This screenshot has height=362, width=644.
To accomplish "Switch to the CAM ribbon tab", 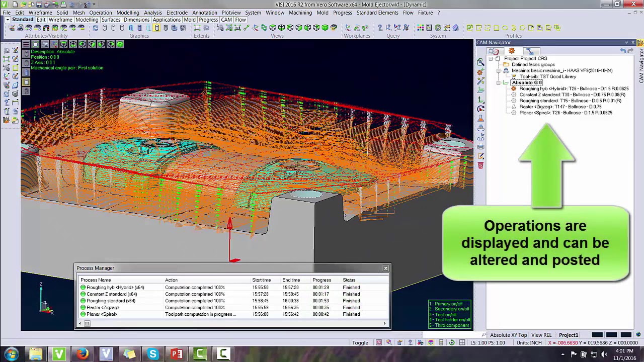I will [226, 20].
